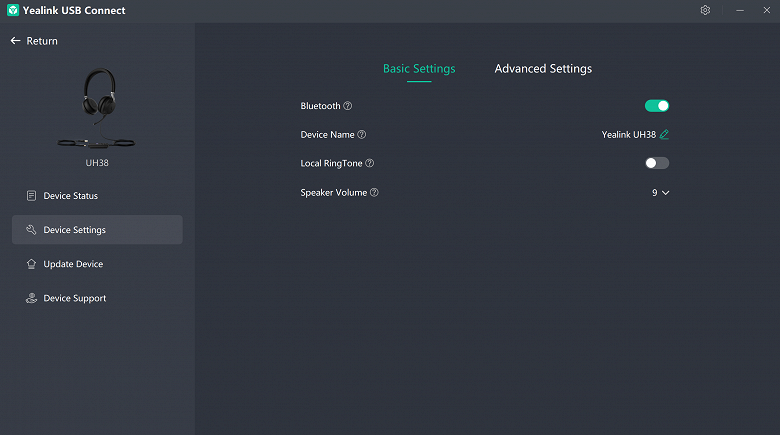Expand the Speaker Volume dropdown
The width and height of the screenshot is (780, 435).
coord(660,192)
